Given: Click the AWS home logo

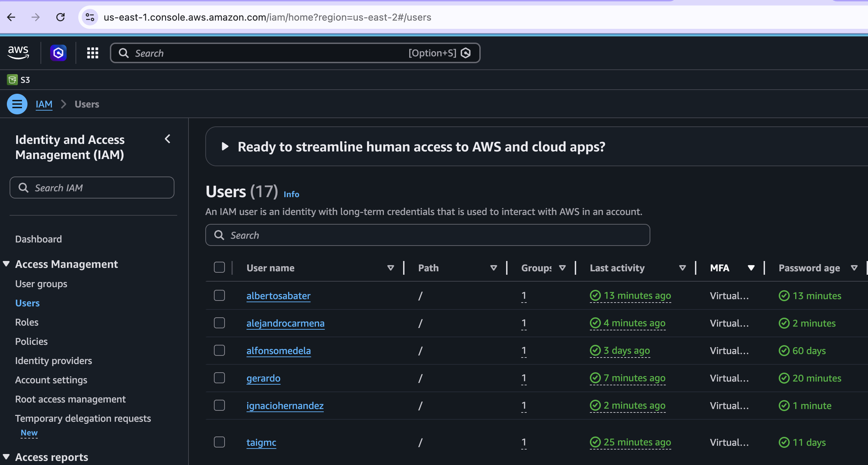Looking at the screenshot, I should [18, 52].
